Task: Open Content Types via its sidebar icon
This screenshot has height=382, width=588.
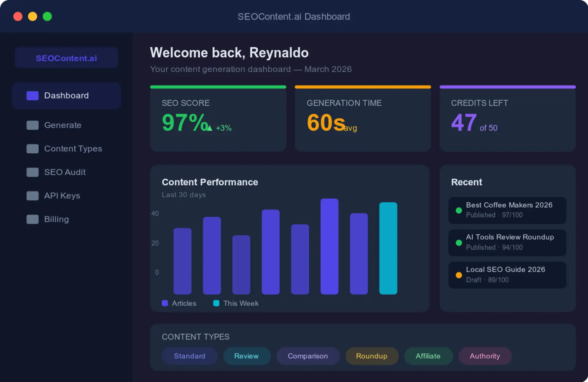Action: tap(32, 149)
